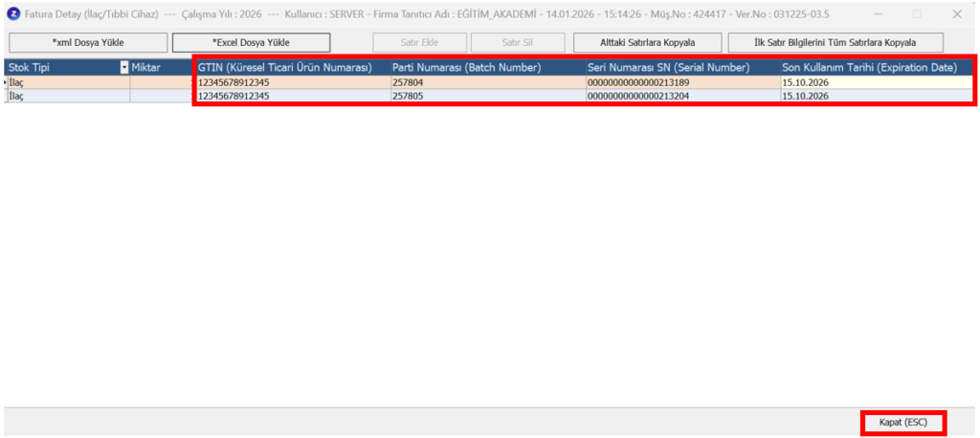Click the Miktar cell in the 257805 row
This screenshot has width=980, height=438.
click(161, 96)
